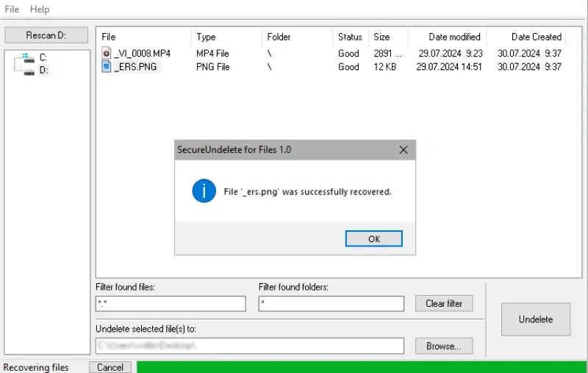Click the Browse... button

pyautogui.click(x=444, y=346)
